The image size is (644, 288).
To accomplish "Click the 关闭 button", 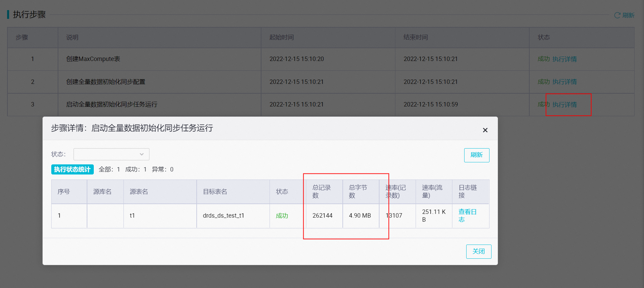I will click(x=478, y=251).
